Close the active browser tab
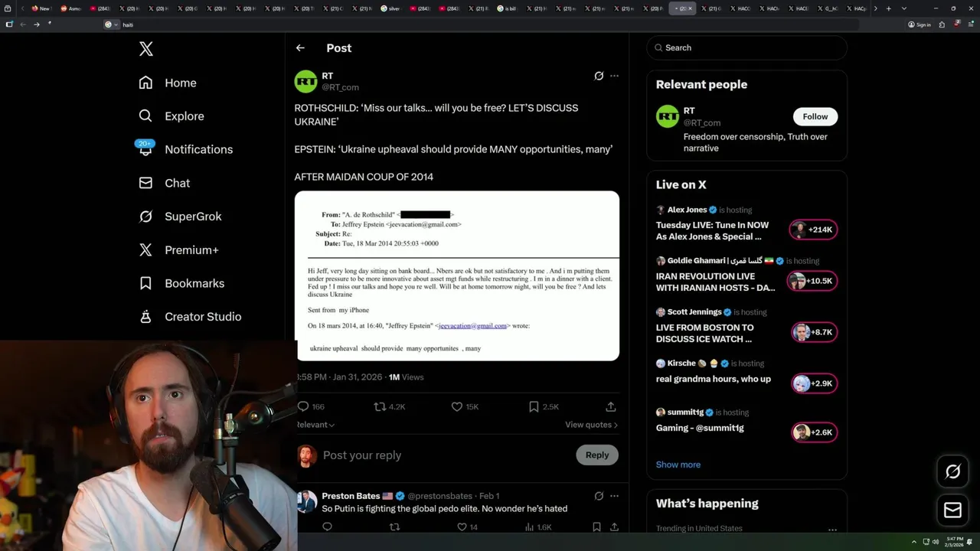The width and height of the screenshot is (980, 551). [690, 8]
